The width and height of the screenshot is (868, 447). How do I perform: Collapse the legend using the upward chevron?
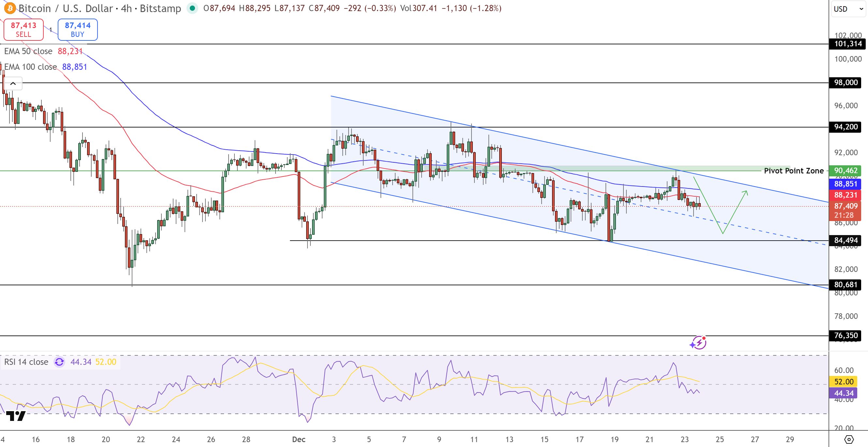click(x=13, y=83)
